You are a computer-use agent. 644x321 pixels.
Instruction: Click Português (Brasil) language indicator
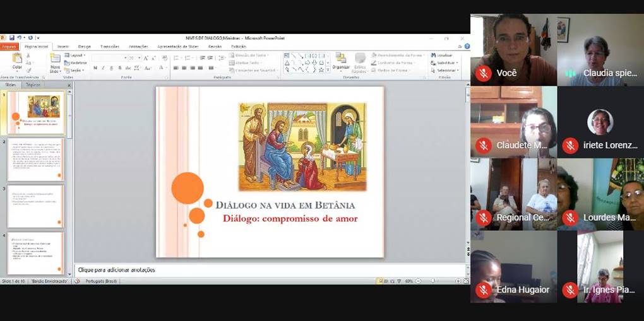tap(101, 281)
